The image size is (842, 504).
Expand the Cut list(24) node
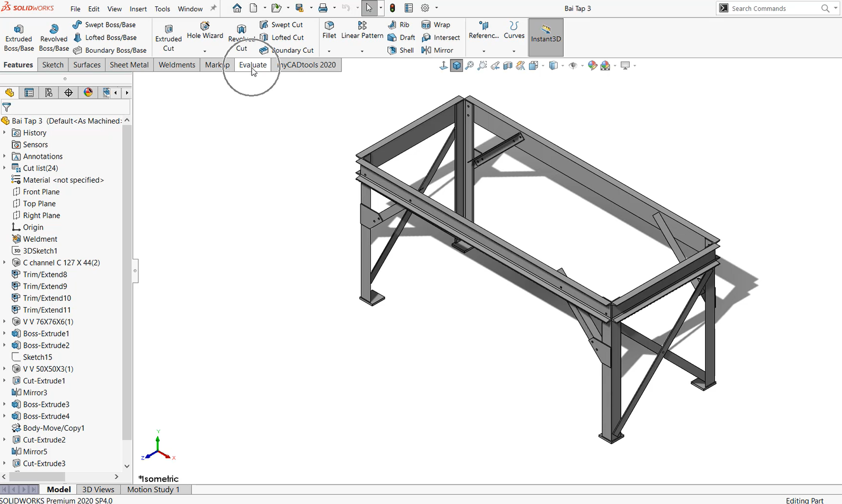pos(4,168)
